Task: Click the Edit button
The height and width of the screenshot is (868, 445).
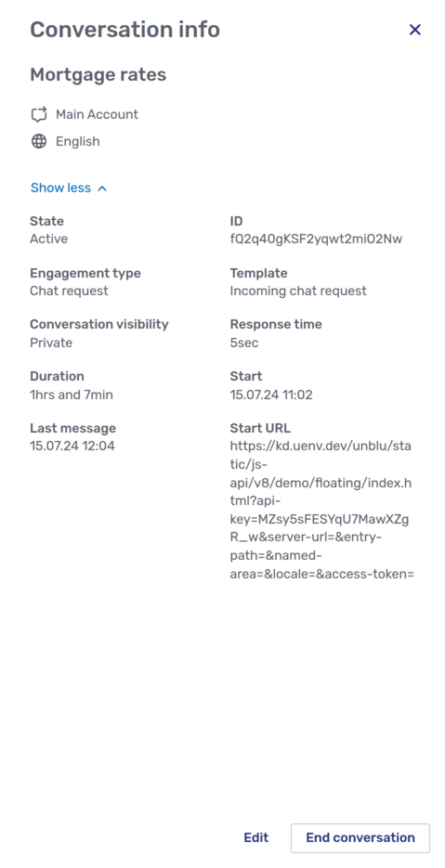Action: [256, 837]
